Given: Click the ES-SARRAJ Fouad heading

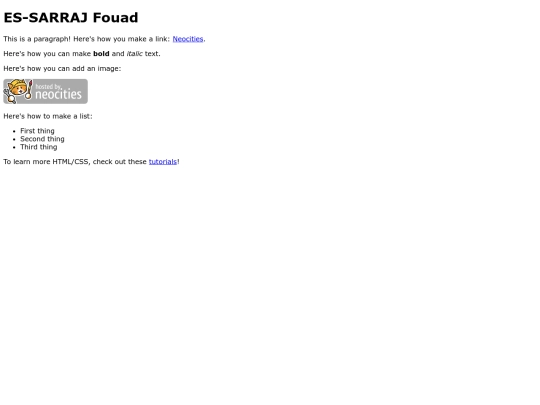Looking at the screenshot, I should pyautogui.click(x=71, y=18).
